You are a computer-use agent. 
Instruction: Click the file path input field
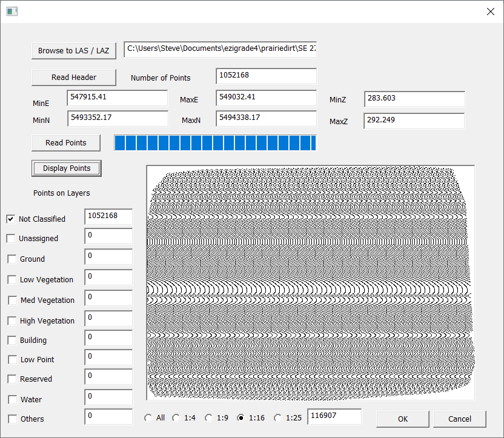pyautogui.click(x=220, y=49)
